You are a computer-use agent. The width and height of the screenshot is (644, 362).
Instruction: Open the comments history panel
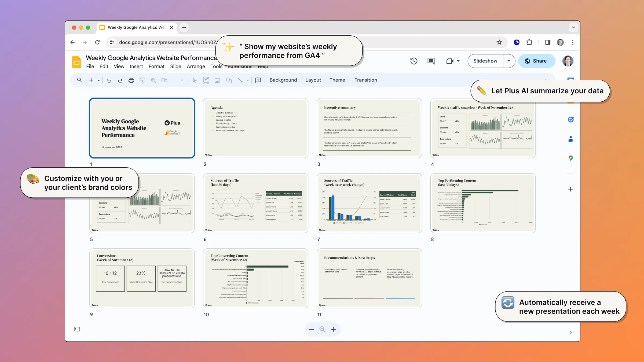pyautogui.click(x=431, y=61)
